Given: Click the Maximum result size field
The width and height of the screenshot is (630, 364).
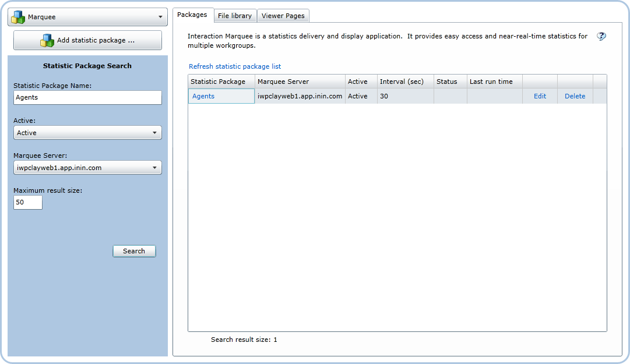Looking at the screenshot, I should coord(28,203).
